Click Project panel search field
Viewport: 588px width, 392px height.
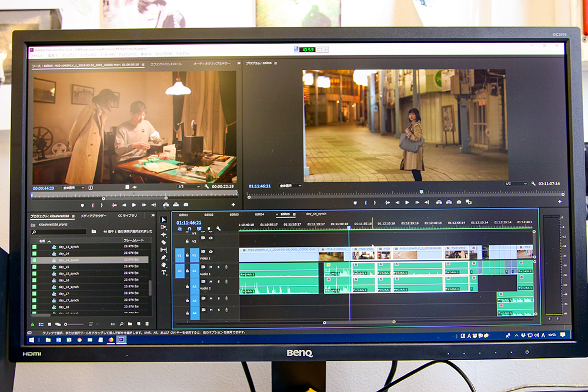(x=59, y=232)
